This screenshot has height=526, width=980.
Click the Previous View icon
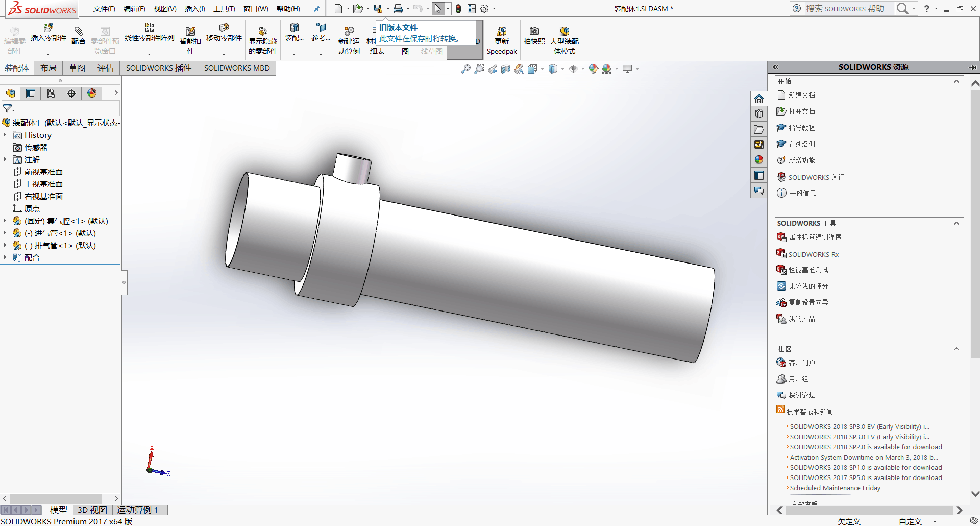tap(493, 69)
